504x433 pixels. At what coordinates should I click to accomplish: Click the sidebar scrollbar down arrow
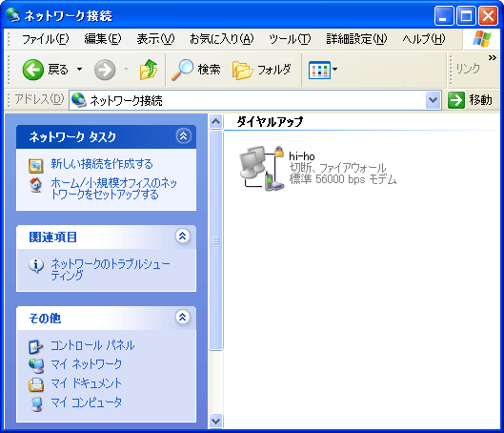coord(215,421)
